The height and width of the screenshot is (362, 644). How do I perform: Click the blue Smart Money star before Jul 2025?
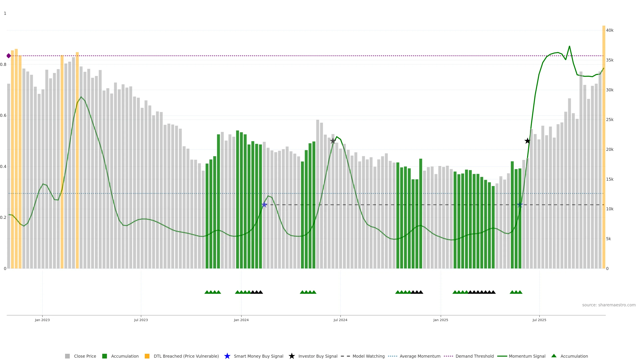click(520, 205)
